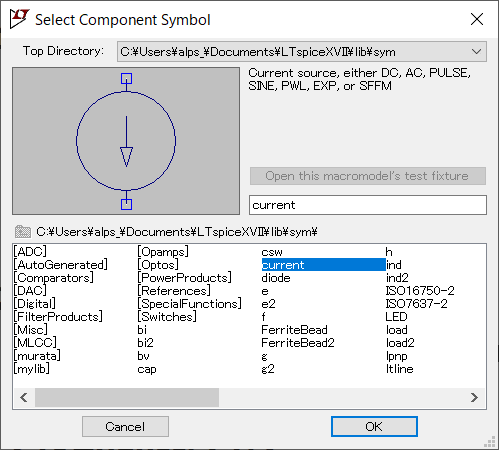Select the cap component
This screenshot has width=499, height=450.
147,369
